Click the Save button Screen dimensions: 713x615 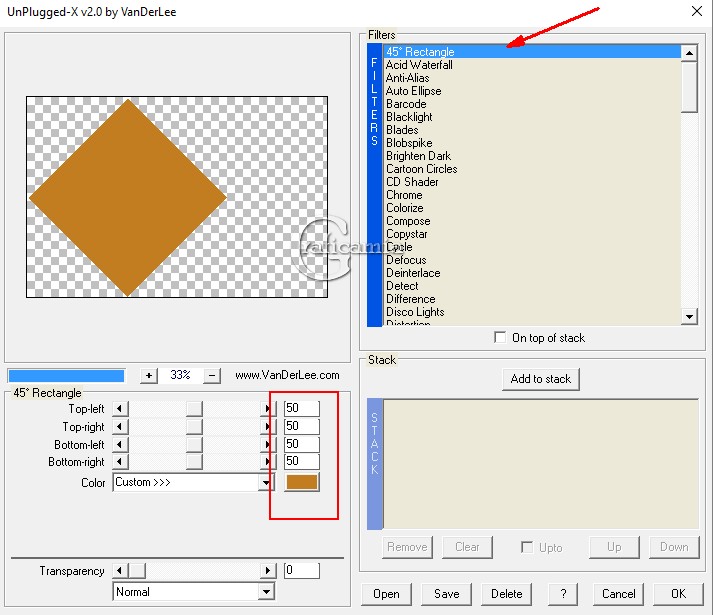pos(447,594)
